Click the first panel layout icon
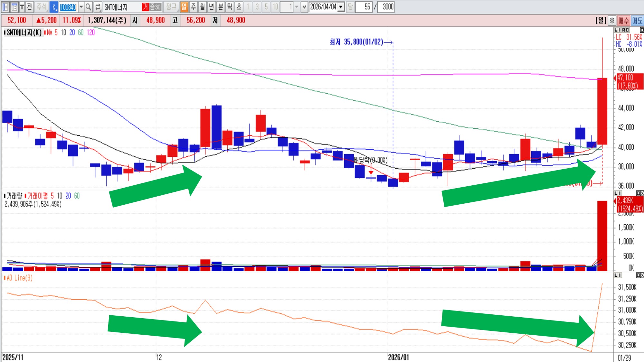This screenshot has height=362, width=644. [x=5, y=7]
